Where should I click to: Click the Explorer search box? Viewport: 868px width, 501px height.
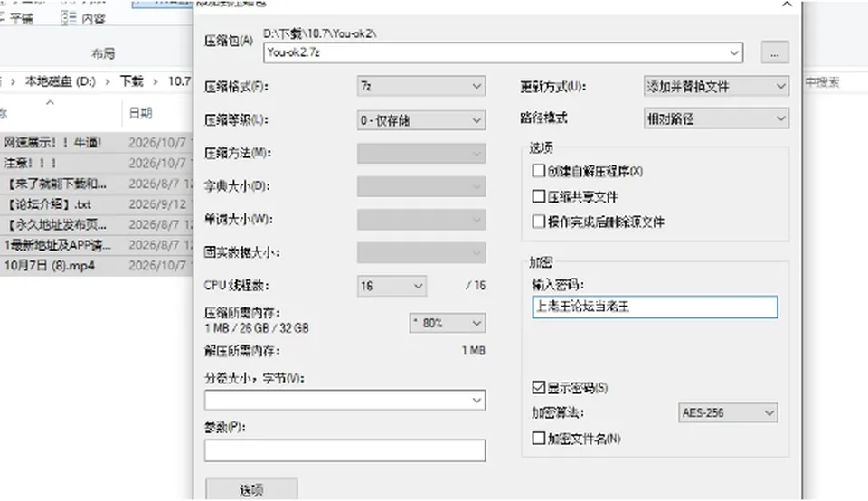pos(835,82)
